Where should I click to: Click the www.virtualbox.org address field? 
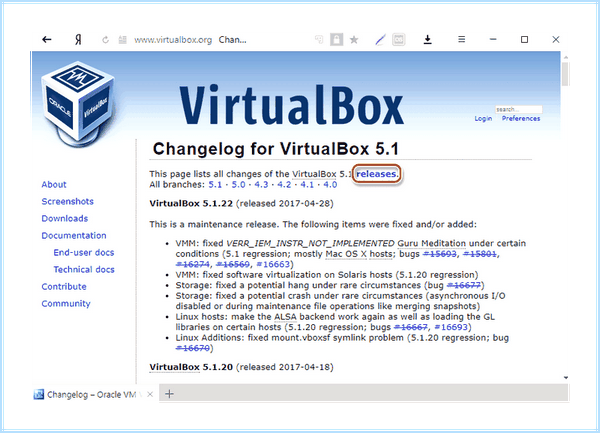(173, 40)
